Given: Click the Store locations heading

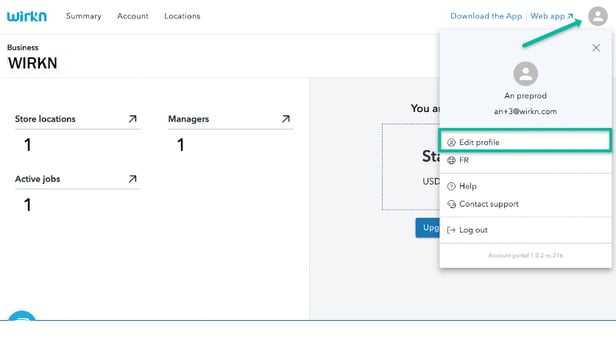Looking at the screenshot, I should 45,119.
